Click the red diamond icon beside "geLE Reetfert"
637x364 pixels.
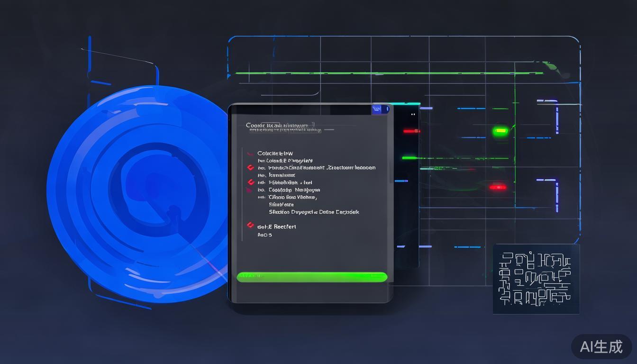point(250,226)
